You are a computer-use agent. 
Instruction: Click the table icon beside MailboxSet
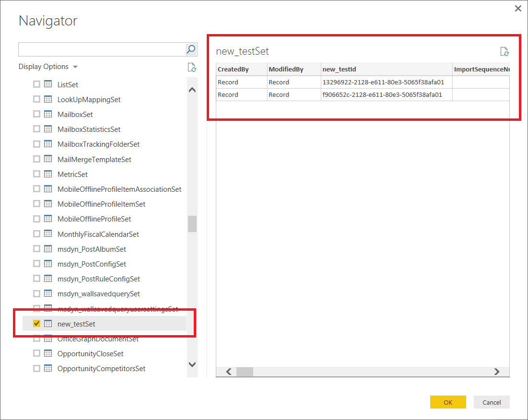coord(48,115)
